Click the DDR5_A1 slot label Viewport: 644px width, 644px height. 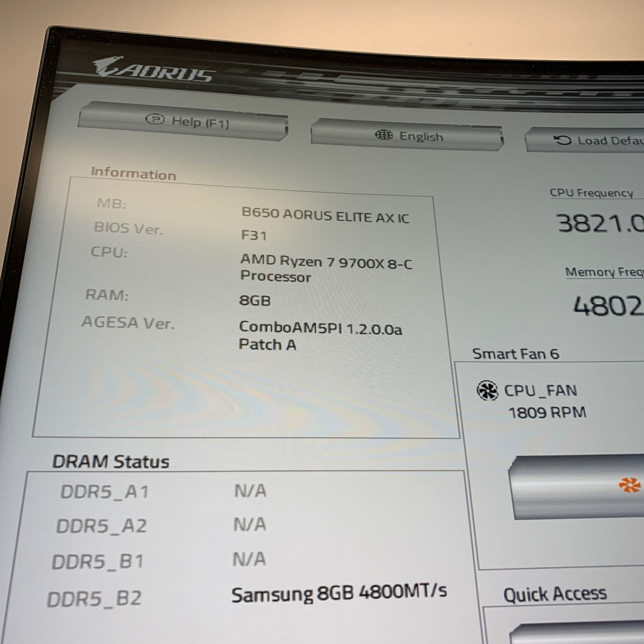coord(105,491)
